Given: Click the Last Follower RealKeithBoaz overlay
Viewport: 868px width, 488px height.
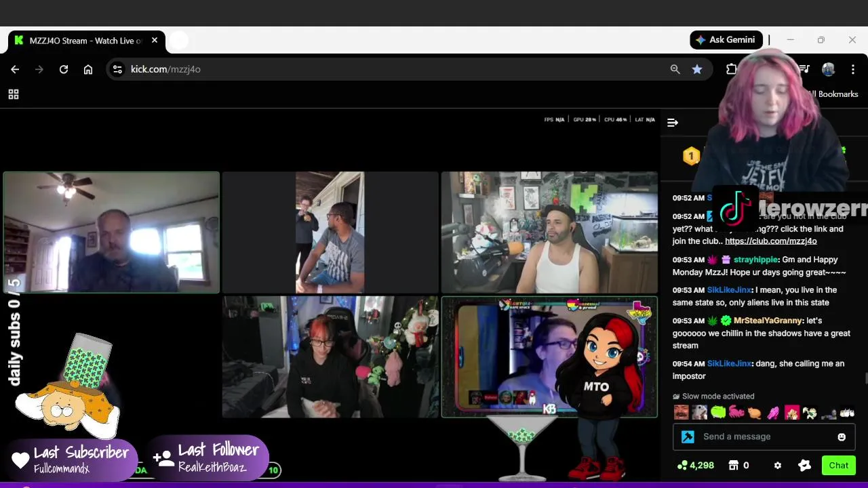Looking at the screenshot, I should click(x=209, y=457).
